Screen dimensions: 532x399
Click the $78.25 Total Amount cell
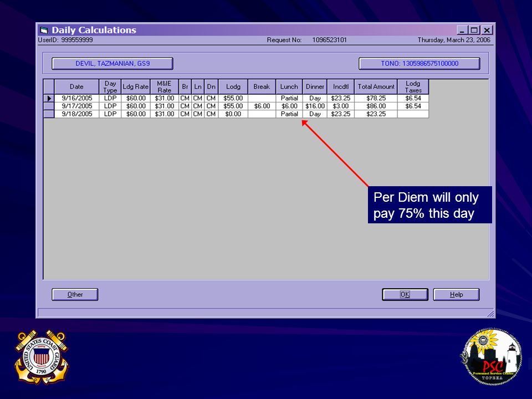point(376,99)
